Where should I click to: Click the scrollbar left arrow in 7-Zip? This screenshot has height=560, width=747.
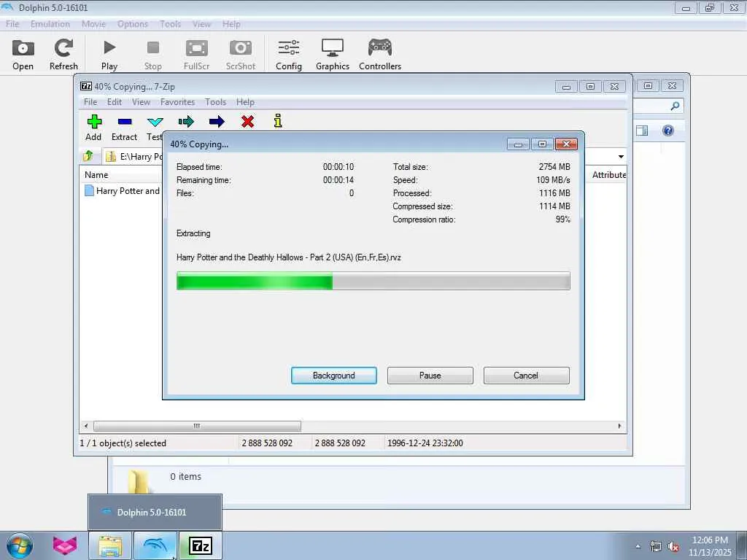[86, 426]
